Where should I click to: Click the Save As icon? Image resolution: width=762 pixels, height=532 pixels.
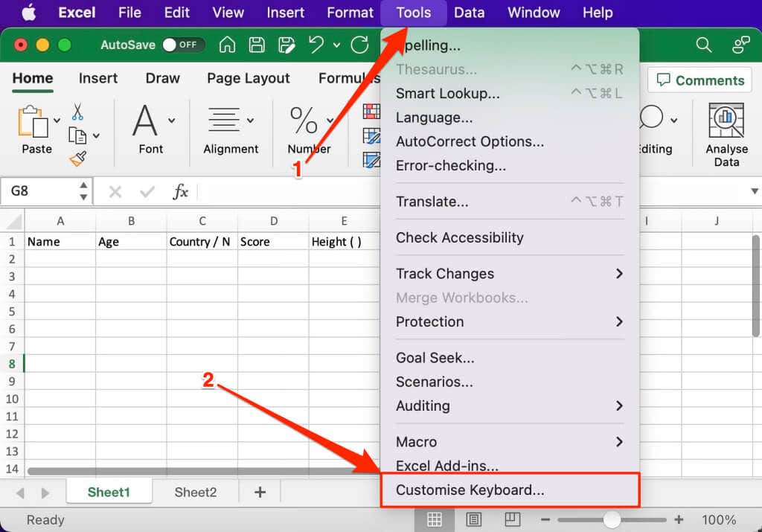286,45
